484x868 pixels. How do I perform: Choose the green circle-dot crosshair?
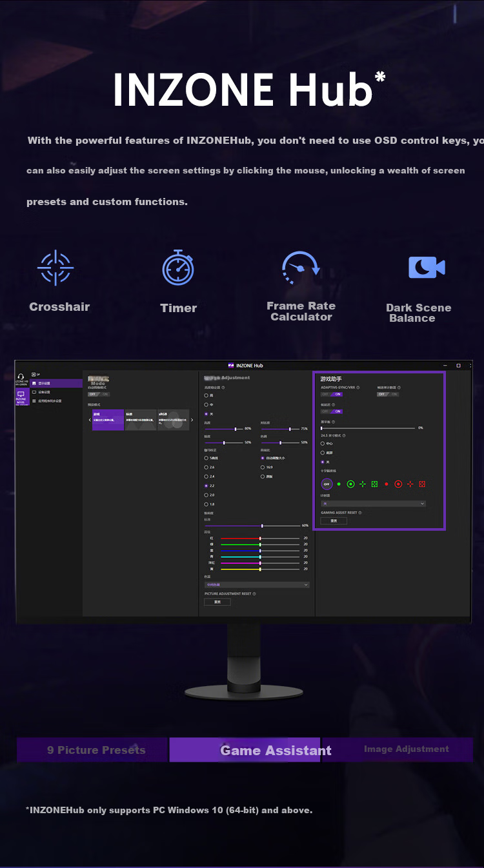click(x=350, y=484)
